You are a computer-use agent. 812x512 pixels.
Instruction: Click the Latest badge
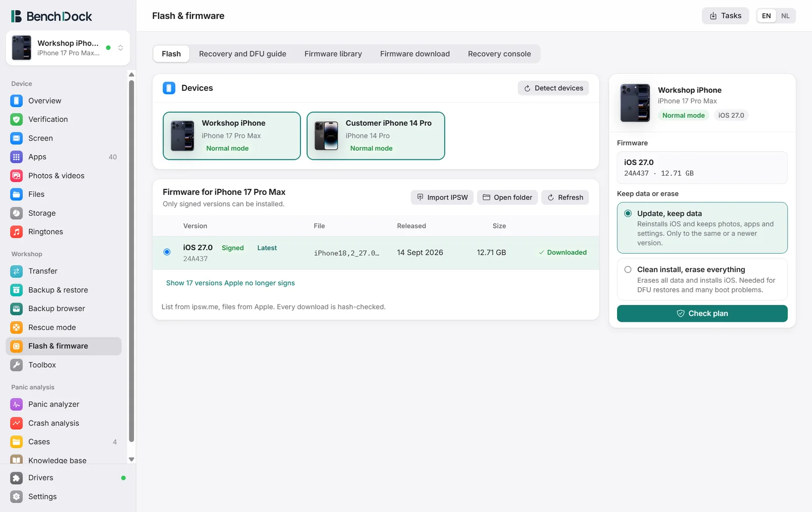(267, 248)
